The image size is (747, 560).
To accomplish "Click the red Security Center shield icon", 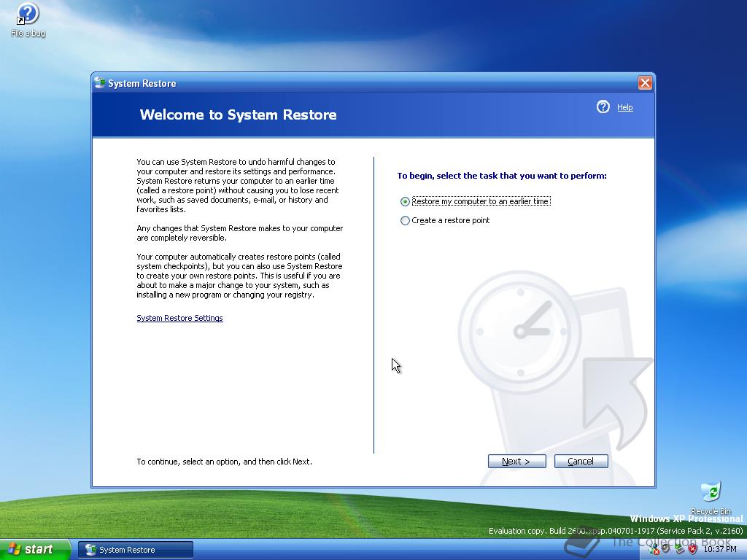I will coord(692,549).
